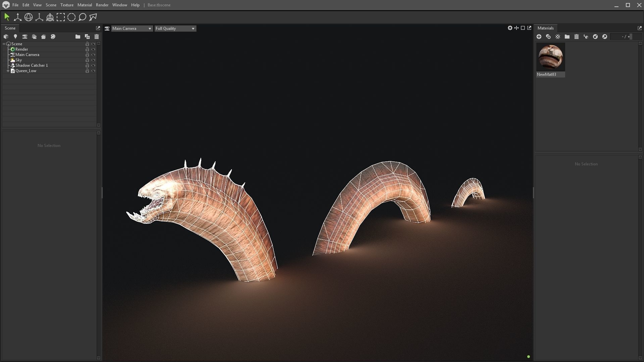644x362 pixels.
Task: Switch to the Materials tab
Action: coord(545,28)
